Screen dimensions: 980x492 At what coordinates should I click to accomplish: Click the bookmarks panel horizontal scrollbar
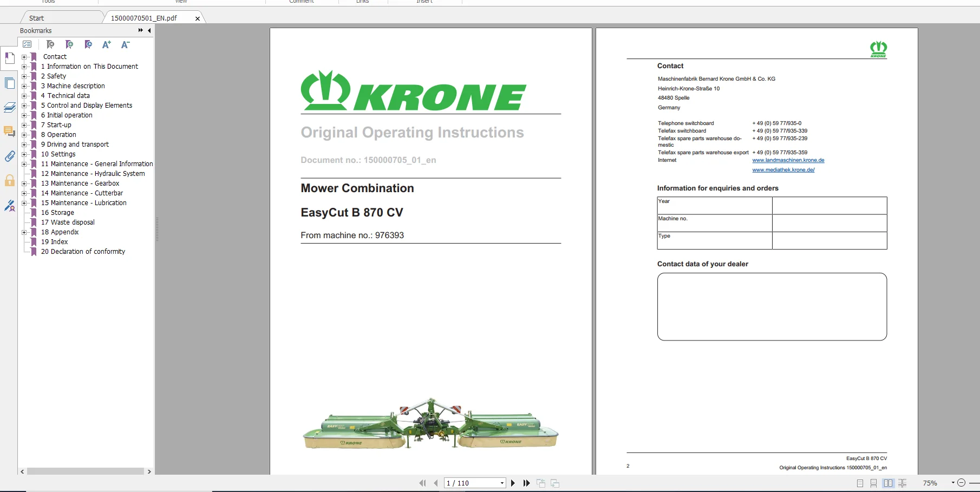tap(86, 471)
